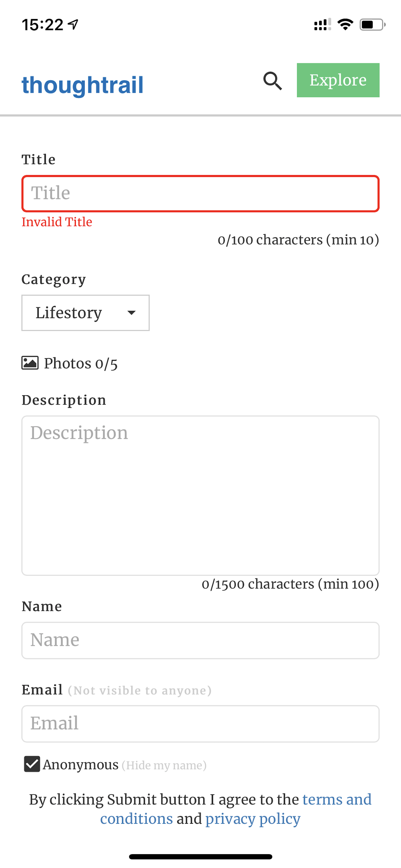Open the terms and conditions link
This screenshot has width=401, height=868.
[337, 800]
